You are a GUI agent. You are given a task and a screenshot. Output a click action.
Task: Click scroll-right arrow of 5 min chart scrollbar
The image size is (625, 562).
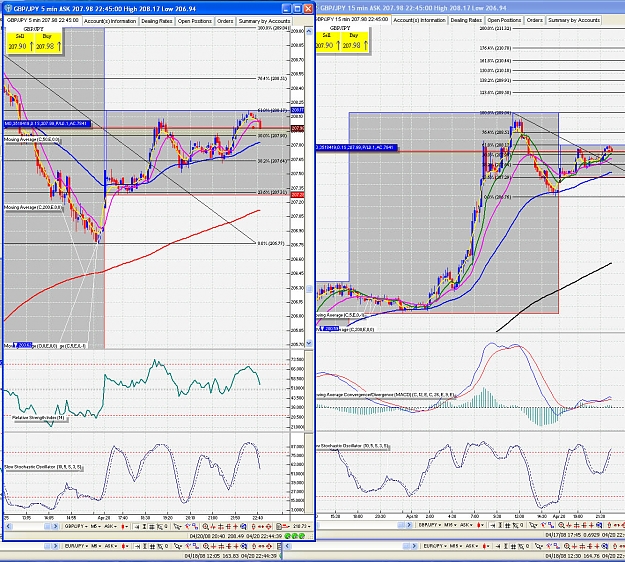point(55,527)
